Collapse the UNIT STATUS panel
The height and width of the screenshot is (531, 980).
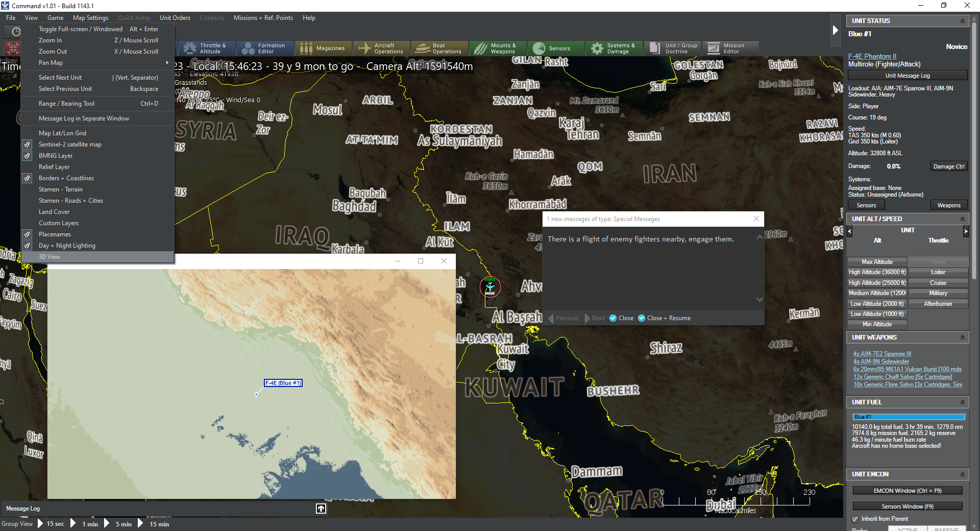click(963, 21)
